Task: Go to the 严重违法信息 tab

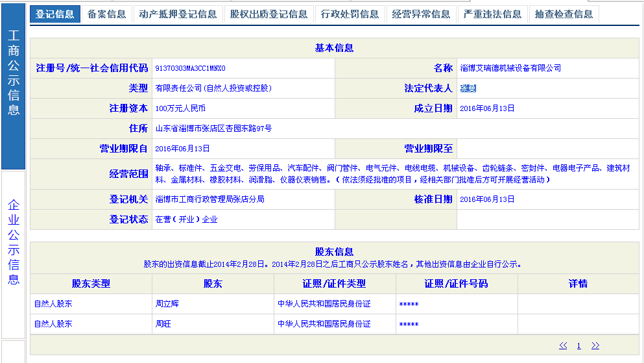Action: 492,14
